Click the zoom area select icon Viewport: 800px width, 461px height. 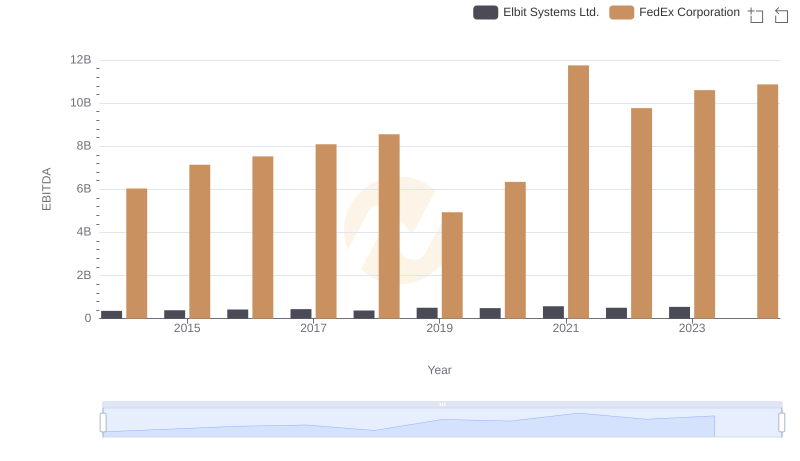pos(756,15)
